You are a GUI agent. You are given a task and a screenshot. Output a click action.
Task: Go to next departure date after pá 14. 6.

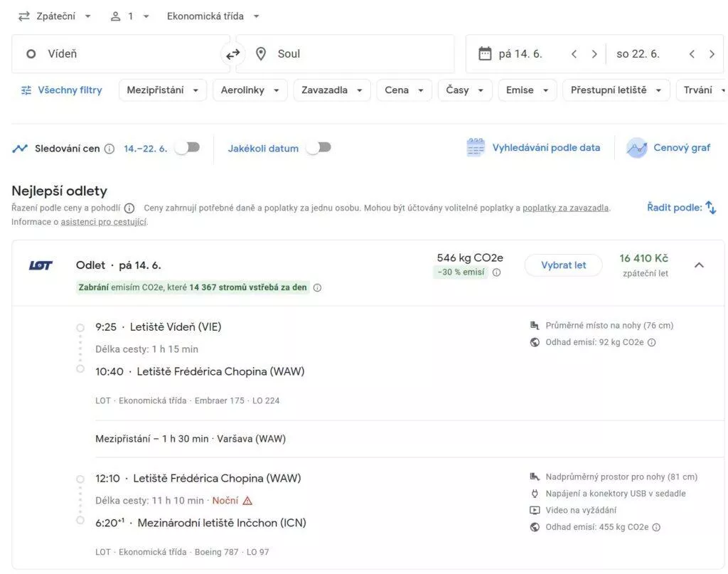point(594,54)
